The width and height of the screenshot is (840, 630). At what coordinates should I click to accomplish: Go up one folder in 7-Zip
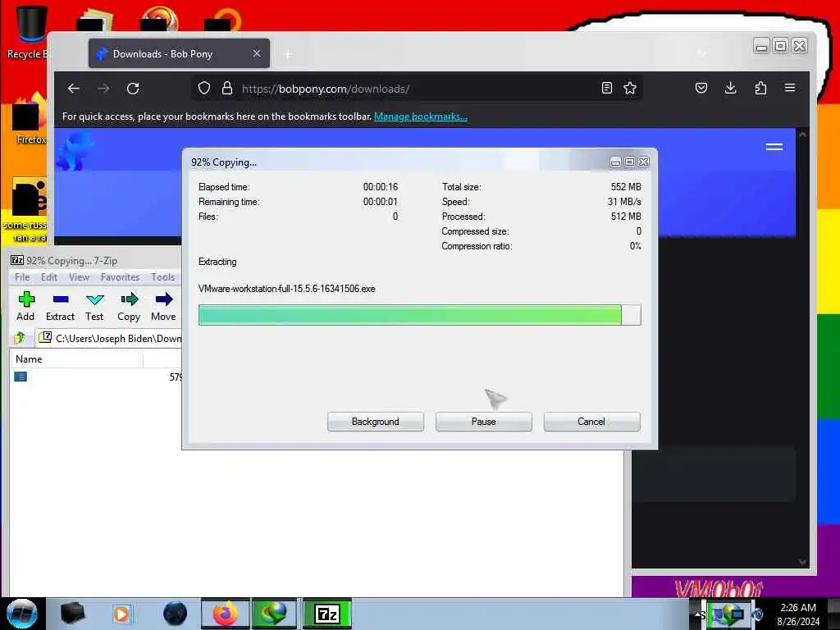pyautogui.click(x=20, y=338)
